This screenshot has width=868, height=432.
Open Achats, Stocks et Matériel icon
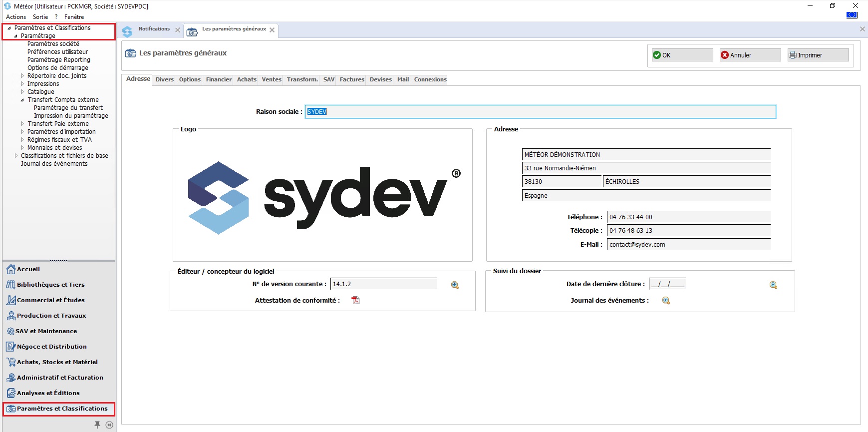tap(11, 362)
